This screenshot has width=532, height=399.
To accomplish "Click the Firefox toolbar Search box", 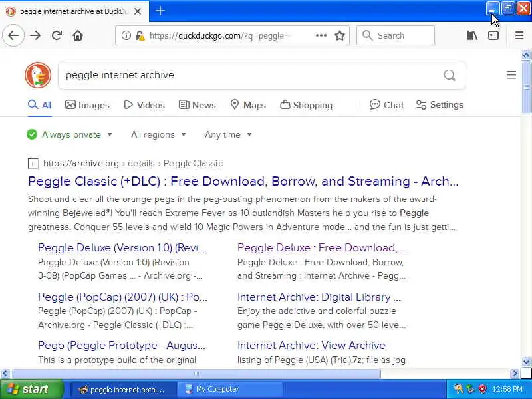I will click(395, 35).
